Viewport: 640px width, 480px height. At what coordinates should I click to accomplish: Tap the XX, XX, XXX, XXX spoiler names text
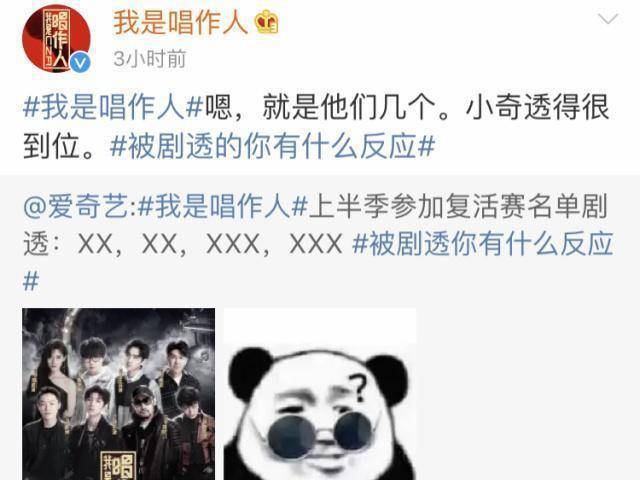(x=210, y=244)
